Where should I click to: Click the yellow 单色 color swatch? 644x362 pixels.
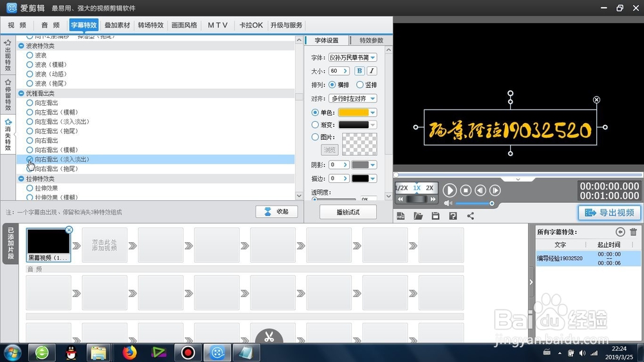click(x=353, y=113)
